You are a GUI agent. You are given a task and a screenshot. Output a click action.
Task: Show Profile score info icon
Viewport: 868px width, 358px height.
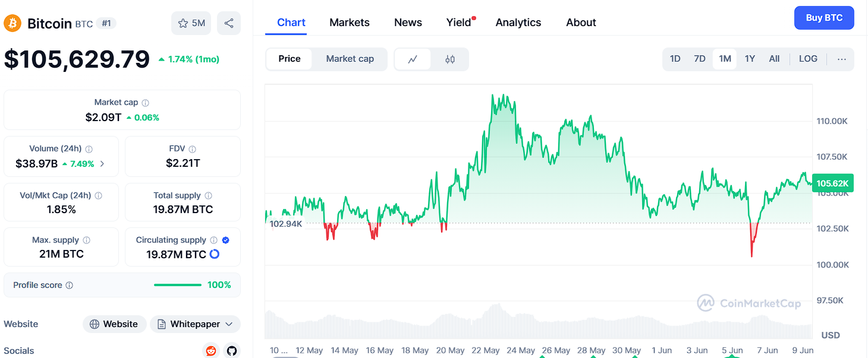pyautogui.click(x=69, y=285)
